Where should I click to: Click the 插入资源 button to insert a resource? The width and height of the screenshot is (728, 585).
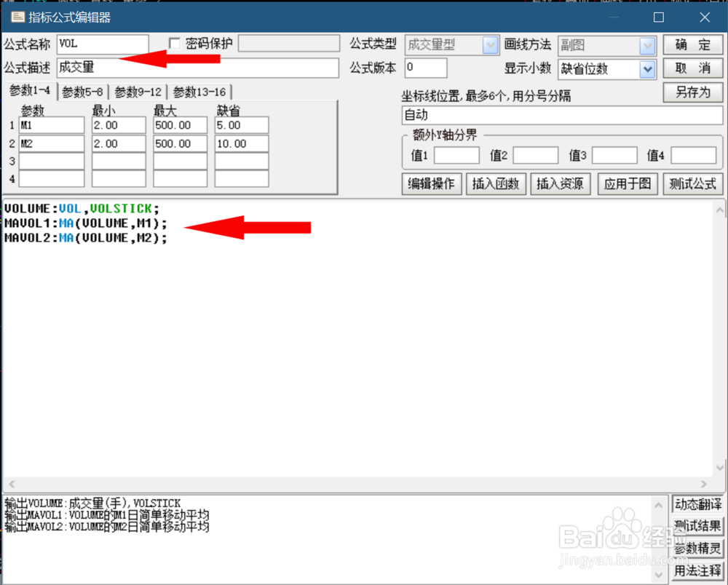pos(560,184)
